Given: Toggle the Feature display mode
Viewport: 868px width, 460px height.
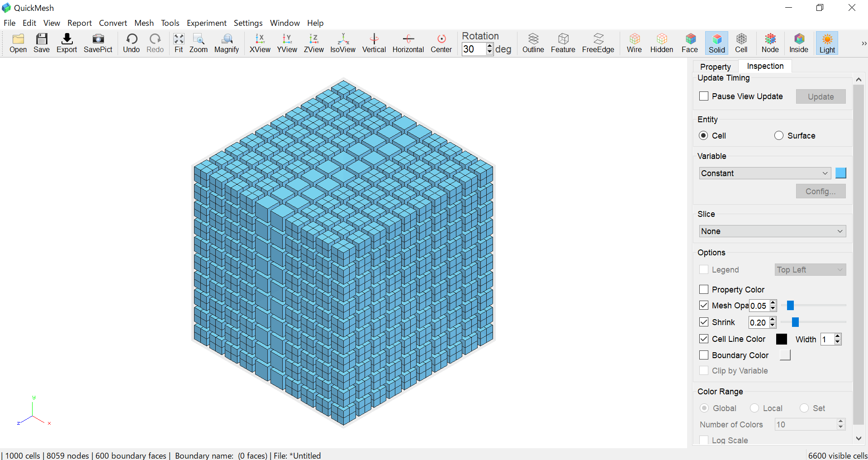Looking at the screenshot, I should [x=563, y=43].
